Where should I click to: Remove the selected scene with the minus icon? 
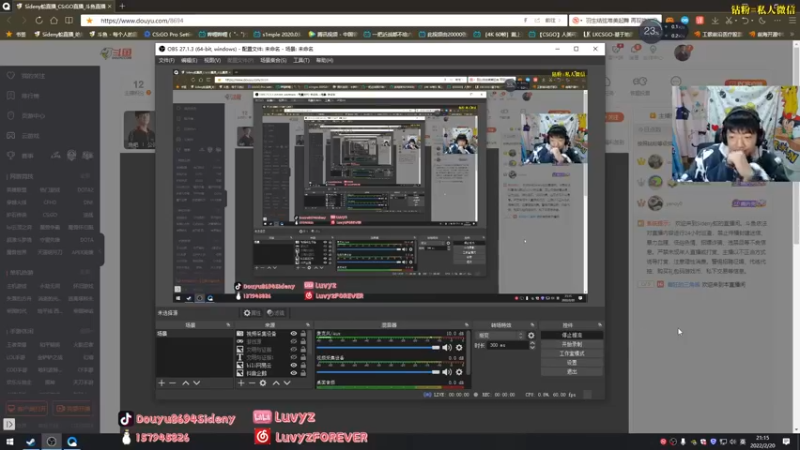172,383
